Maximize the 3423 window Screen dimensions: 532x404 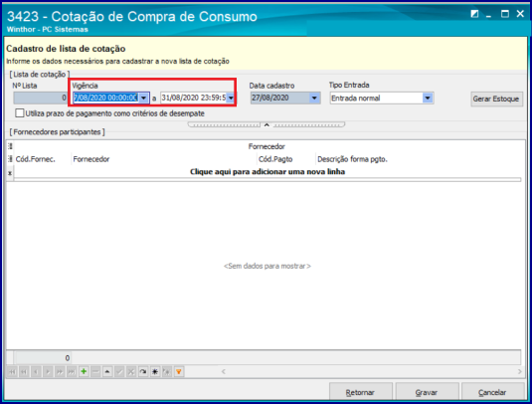[x=505, y=14]
